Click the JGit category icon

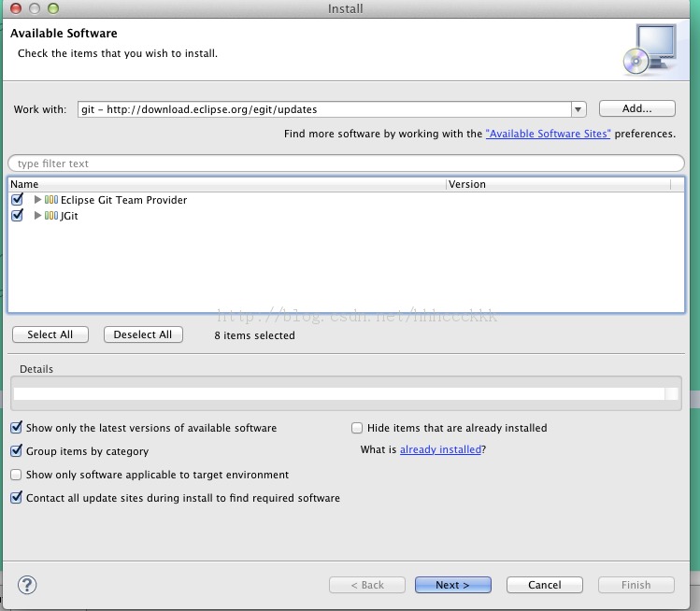[x=51, y=216]
